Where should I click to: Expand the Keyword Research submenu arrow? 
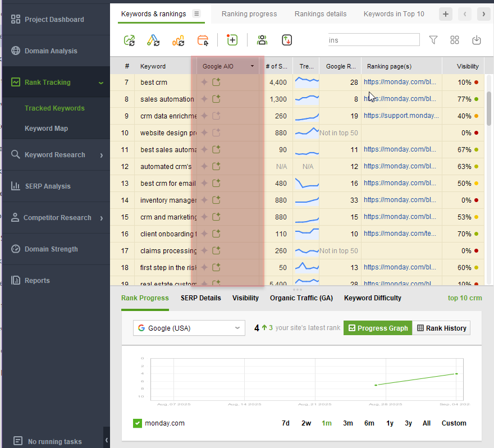(x=102, y=155)
